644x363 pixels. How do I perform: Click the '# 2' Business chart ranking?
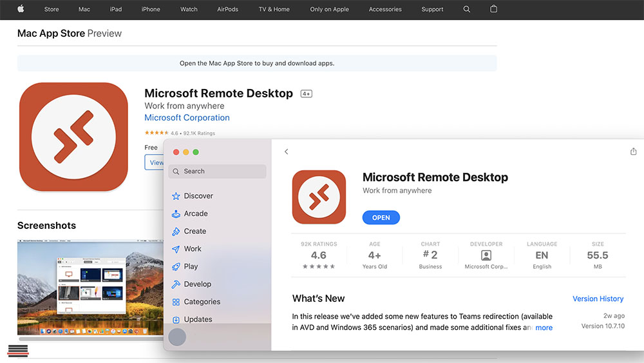click(430, 255)
